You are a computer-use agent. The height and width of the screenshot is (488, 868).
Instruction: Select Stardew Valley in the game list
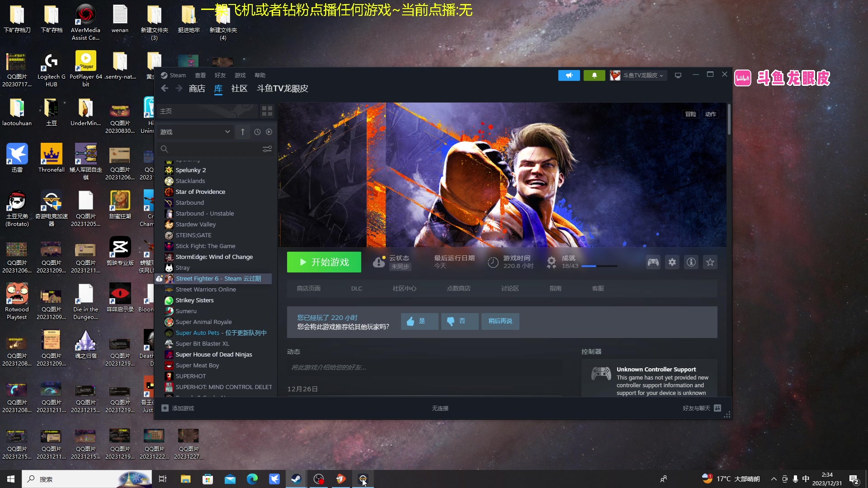tap(196, 224)
